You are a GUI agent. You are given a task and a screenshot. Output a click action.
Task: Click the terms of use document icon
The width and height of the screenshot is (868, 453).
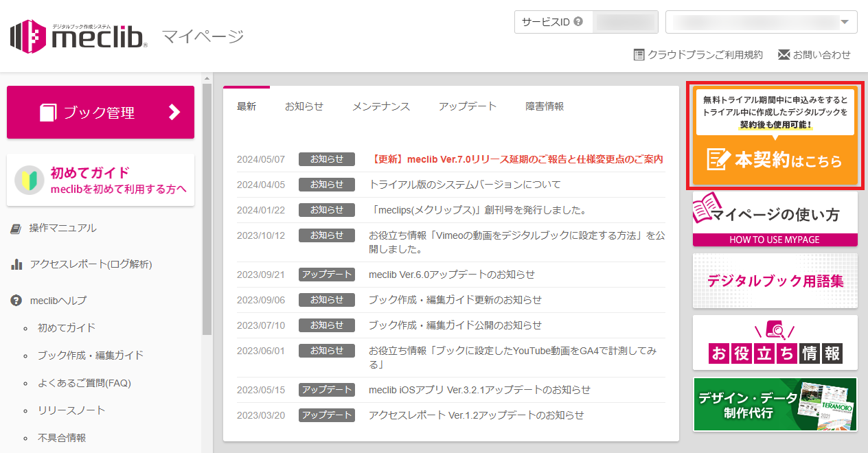coord(639,55)
